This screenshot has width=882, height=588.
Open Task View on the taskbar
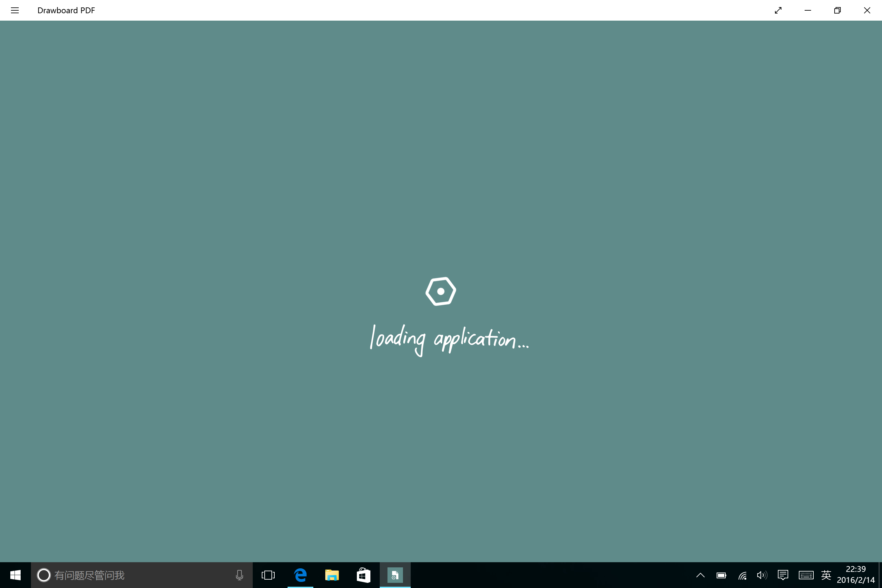(268, 575)
